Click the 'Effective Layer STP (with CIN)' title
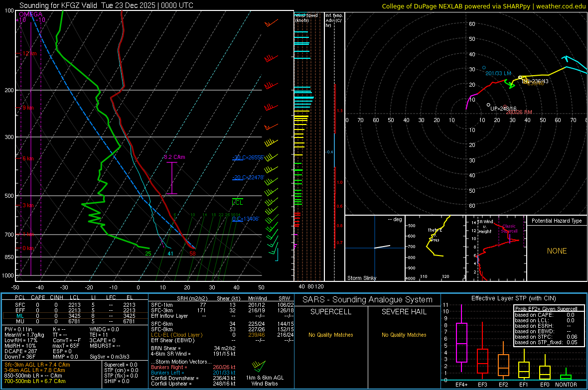This screenshot has width=588, height=390. [513, 298]
